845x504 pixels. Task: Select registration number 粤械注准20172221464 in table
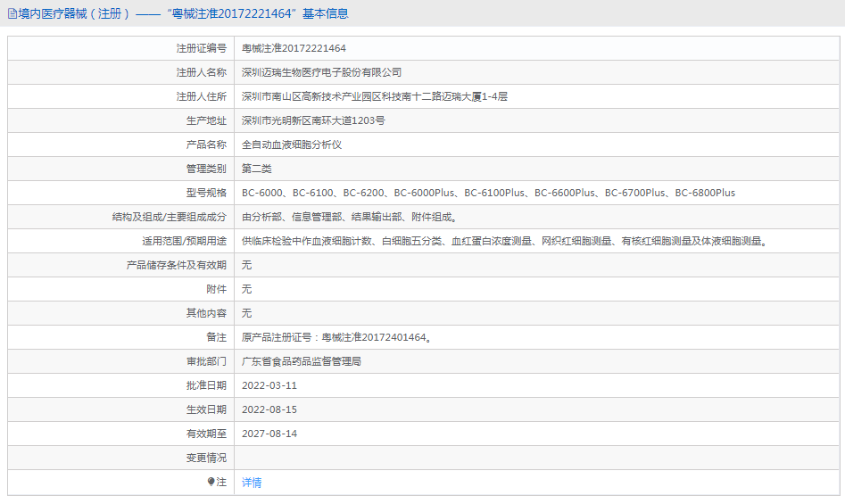point(294,48)
